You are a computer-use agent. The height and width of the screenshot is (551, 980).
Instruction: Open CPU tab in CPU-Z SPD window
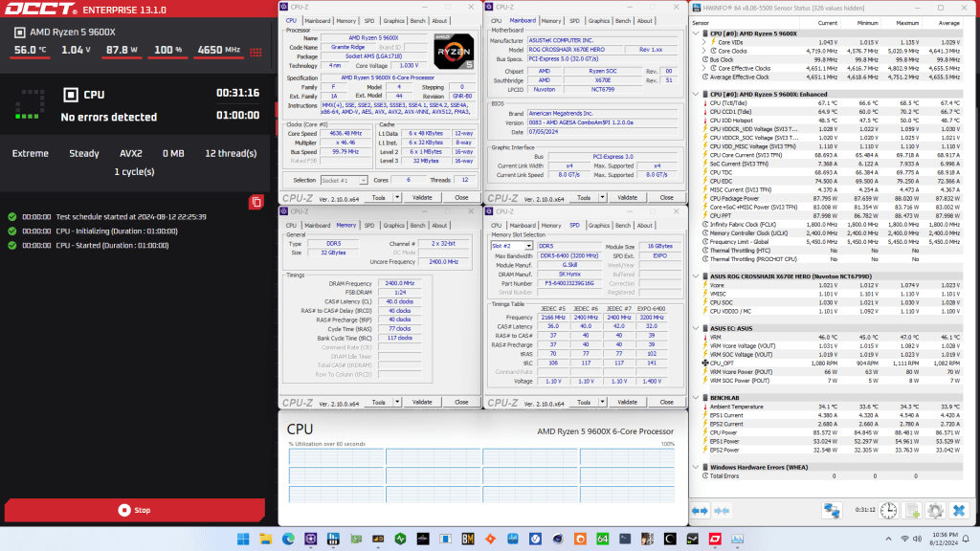[x=497, y=226]
